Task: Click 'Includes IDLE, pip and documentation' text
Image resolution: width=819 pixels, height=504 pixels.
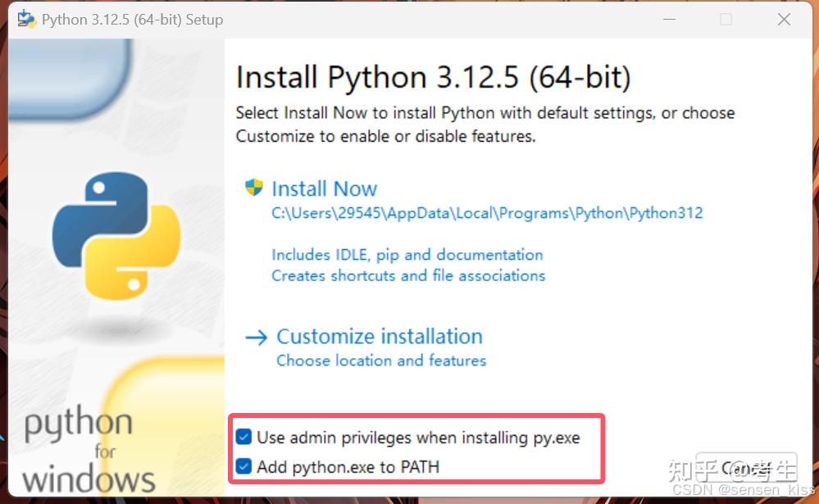Action: [407, 255]
